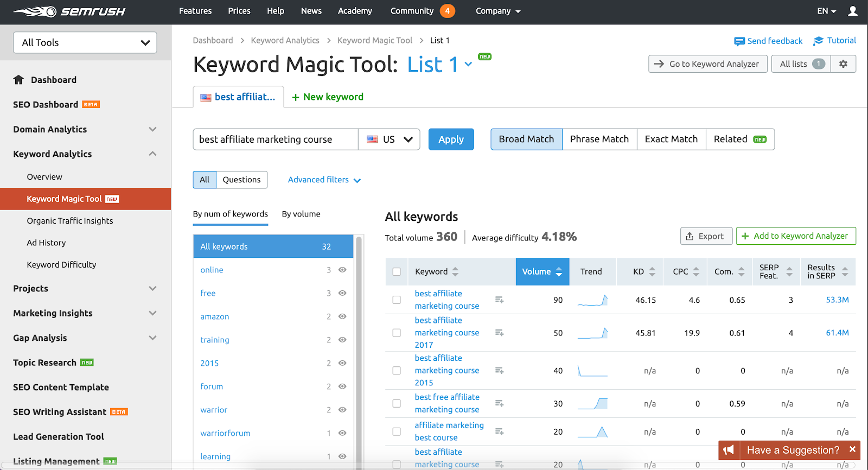The height and width of the screenshot is (470, 868).
Task: Open the user account icon
Action: point(853,11)
